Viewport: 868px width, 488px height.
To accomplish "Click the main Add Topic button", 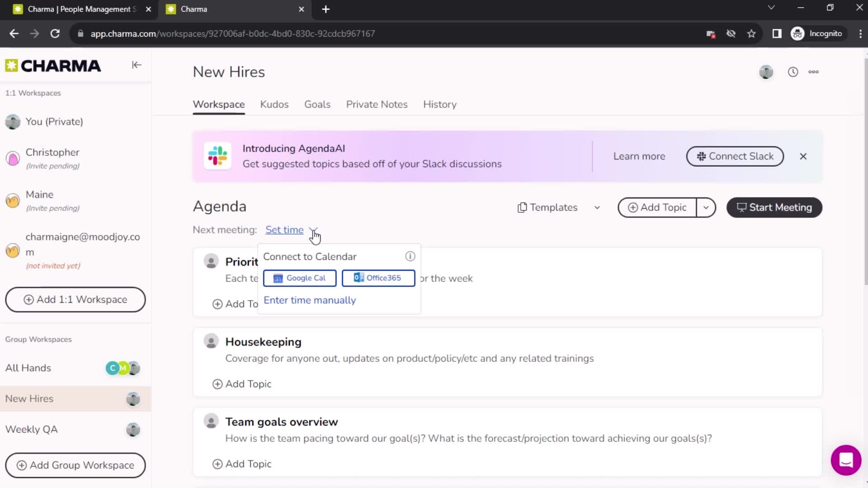I will coord(657,207).
